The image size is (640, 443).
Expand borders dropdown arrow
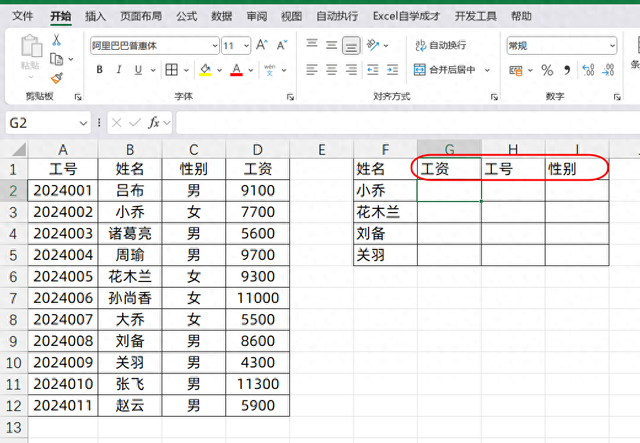(186, 70)
